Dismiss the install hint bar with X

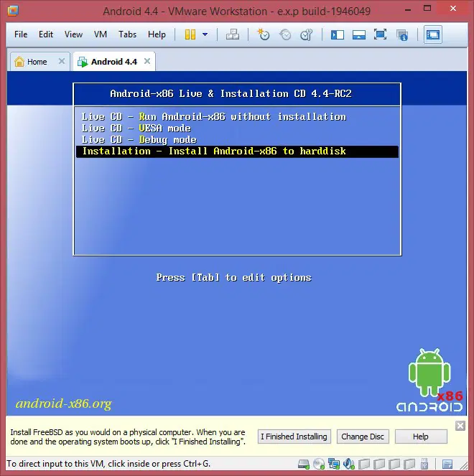pos(460,426)
